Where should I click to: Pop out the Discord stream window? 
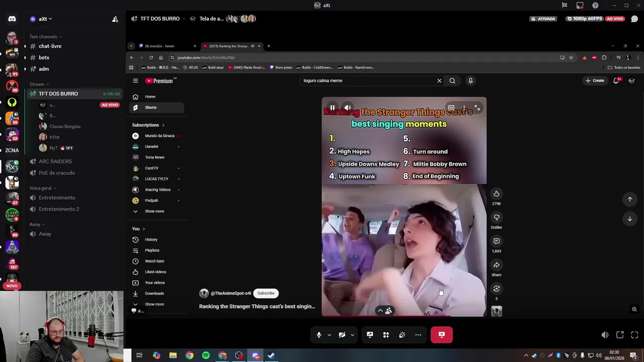620,335
